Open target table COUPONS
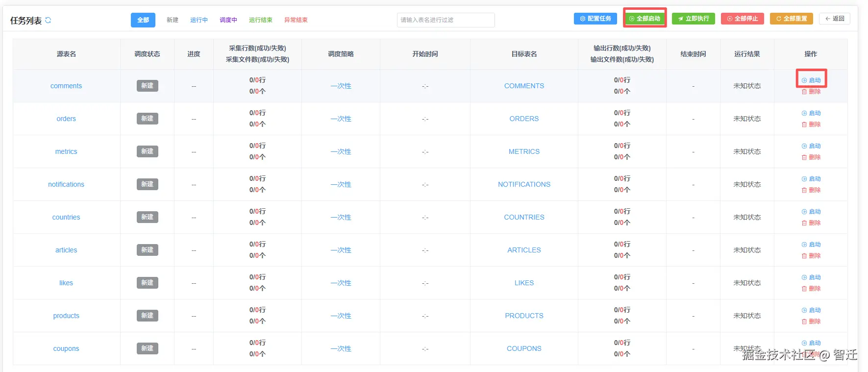Image resolution: width=868 pixels, height=372 pixels. tap(524, 348)
